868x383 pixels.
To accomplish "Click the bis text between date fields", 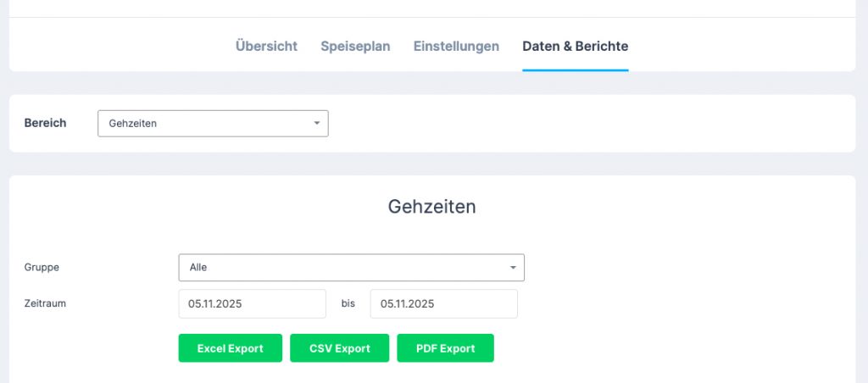I will (348, 303).
